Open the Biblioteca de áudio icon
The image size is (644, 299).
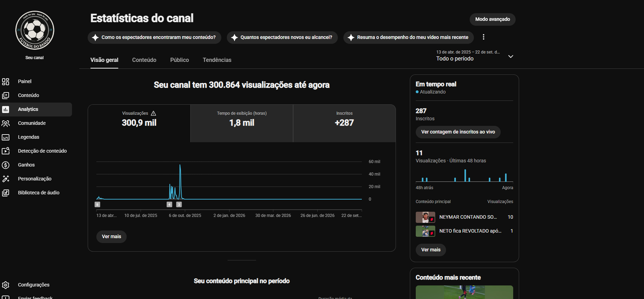[x=6, y=193]
